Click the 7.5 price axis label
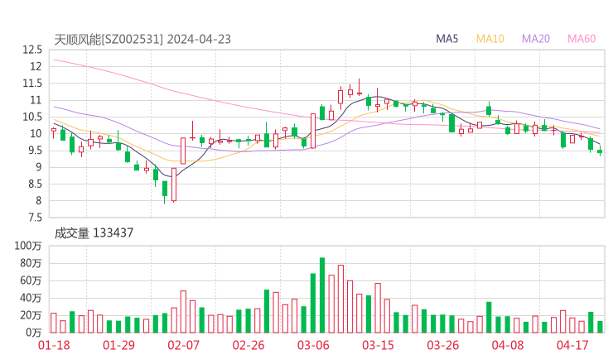This screenshot has width=613, height=364. [35, 218]
